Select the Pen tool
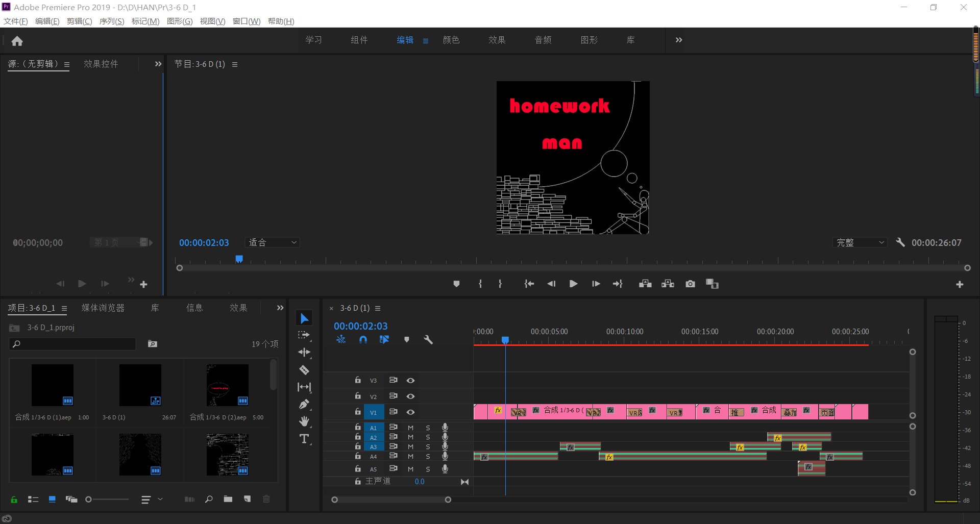The image size is (980, 524). (304, 405)
